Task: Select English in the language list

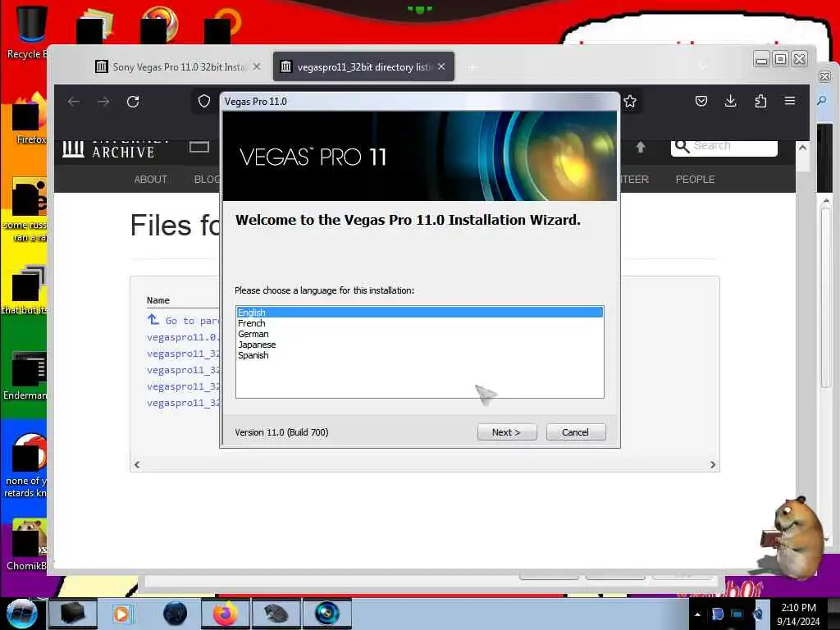Action: (x=419, y=313)
